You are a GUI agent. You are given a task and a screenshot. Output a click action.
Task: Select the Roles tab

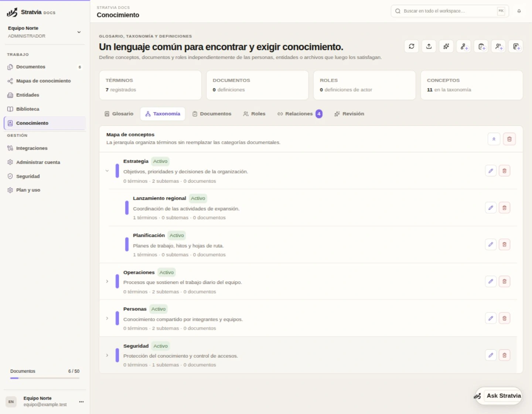(254, 114)
